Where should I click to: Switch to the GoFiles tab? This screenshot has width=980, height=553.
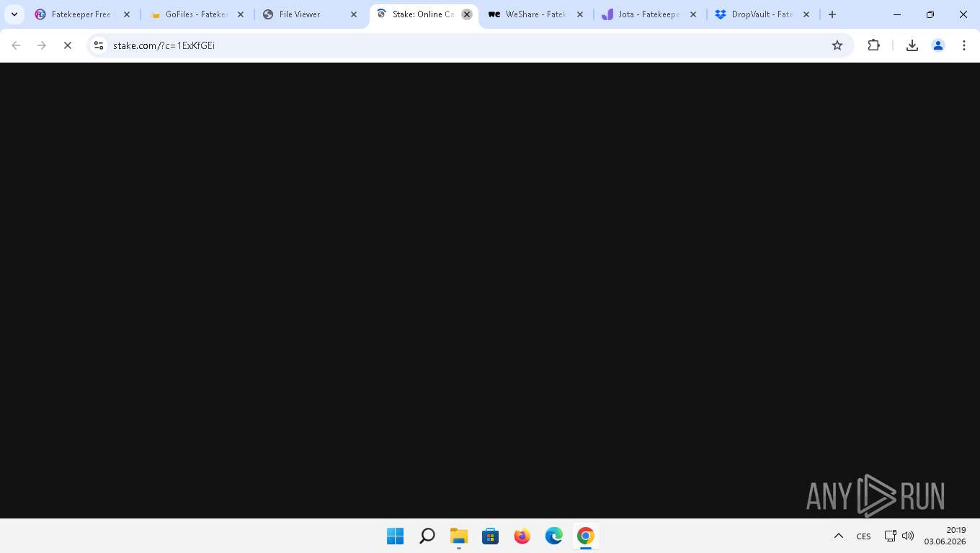coord(197,14)
